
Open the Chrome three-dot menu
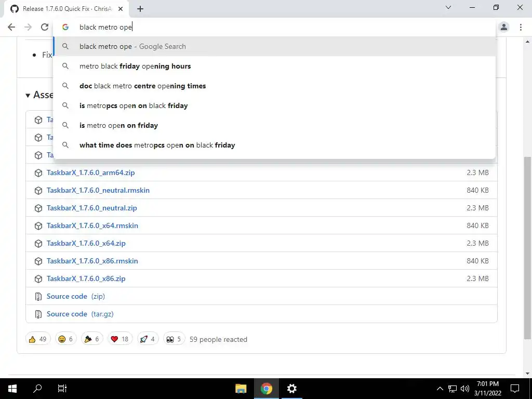pos(521,27)
